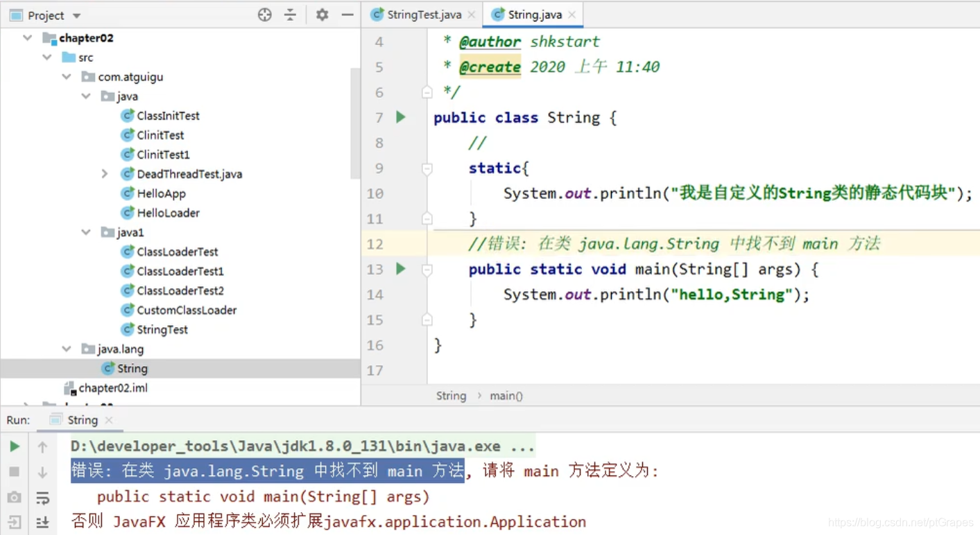
Task: Click the HelloApp class icon
Action: (x=127, y=193)
